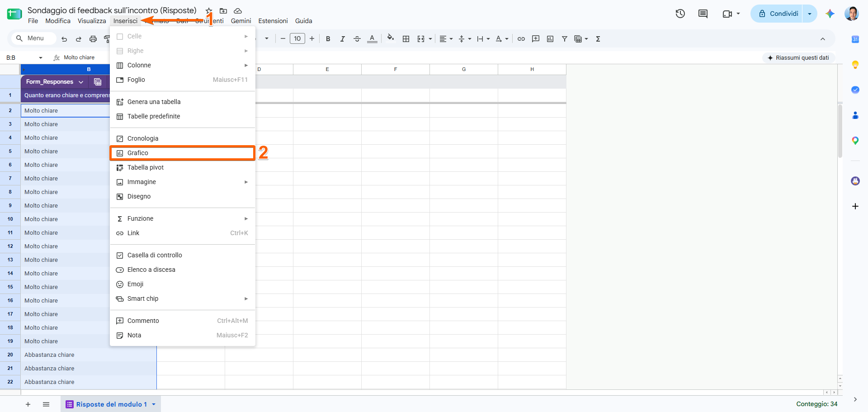The height and width of the screenshot is (412, 868).
Task: Add a new sheet with plus
Action: [28, 404]
